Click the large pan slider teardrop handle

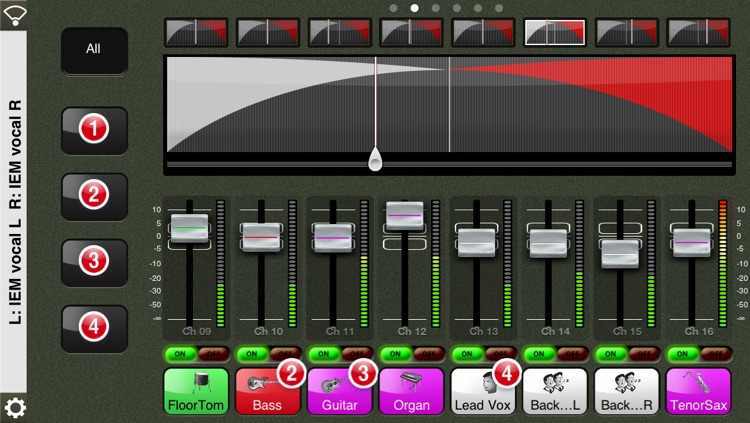[375, 159]
